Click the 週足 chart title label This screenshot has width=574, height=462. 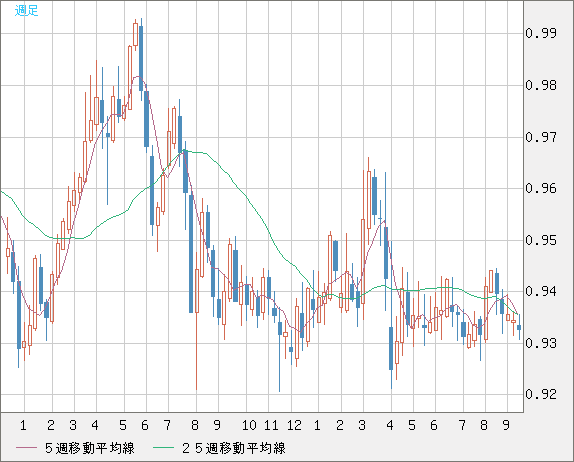pyautogui.click(x=26, y=10)
